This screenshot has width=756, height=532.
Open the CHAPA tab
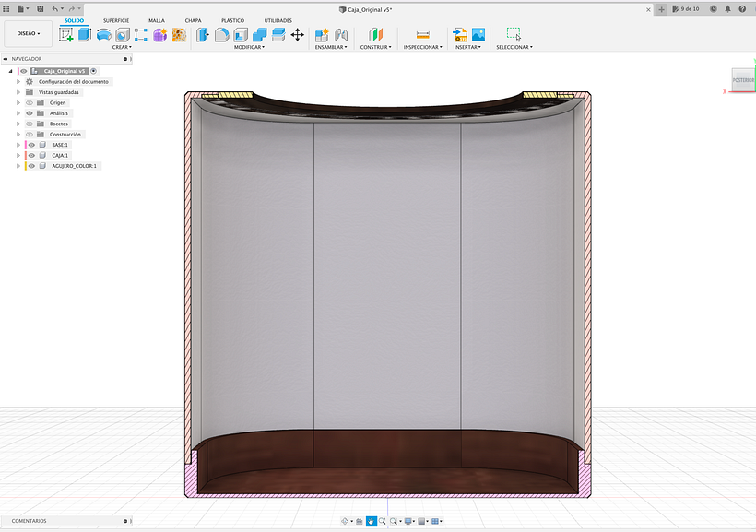pos(193,19)
